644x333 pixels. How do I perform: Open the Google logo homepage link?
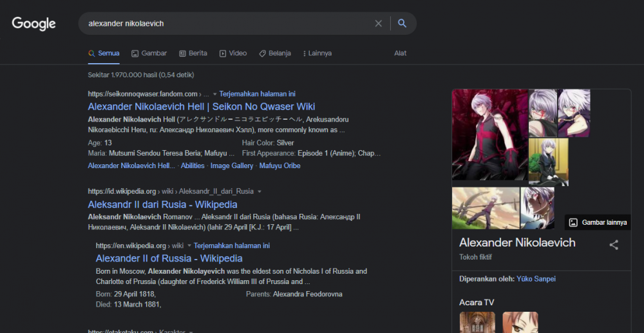[33, 24]
